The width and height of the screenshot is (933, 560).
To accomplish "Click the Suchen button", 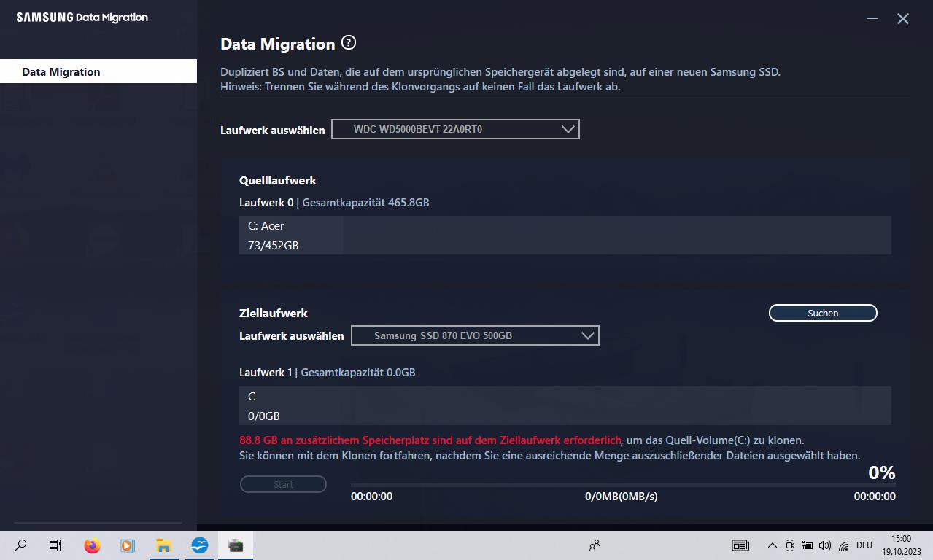I will coord(823,313).
